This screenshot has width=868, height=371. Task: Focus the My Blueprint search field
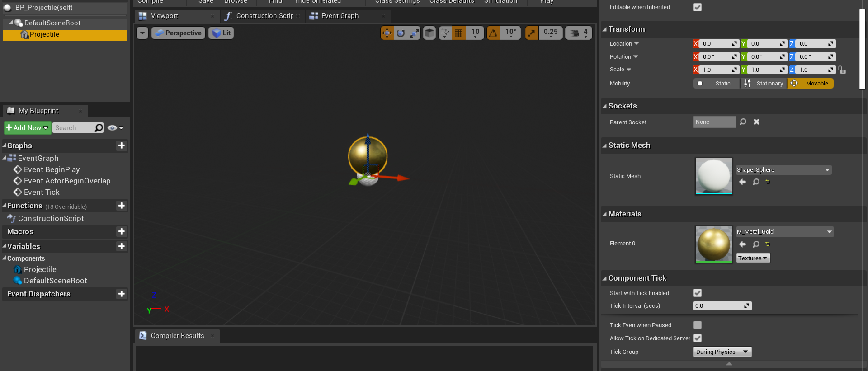tap(74, 128)
